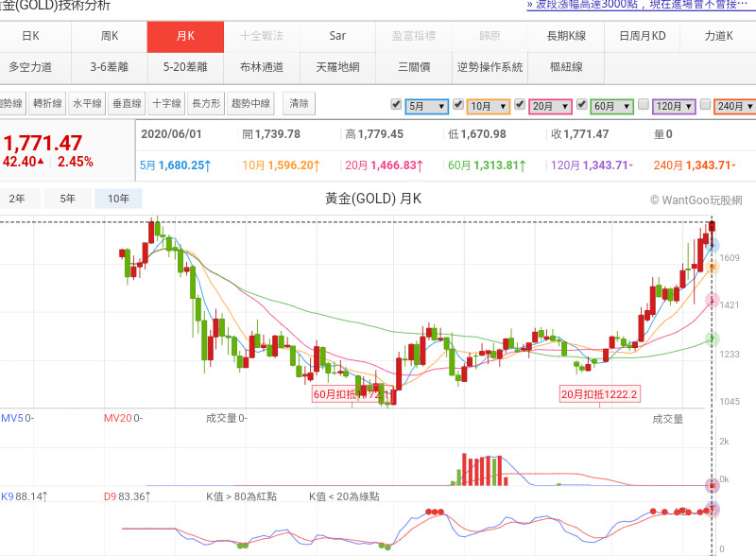Switch to the 周K weekly tab
This screenshot has height=556, width=756.
click(110, 36)
